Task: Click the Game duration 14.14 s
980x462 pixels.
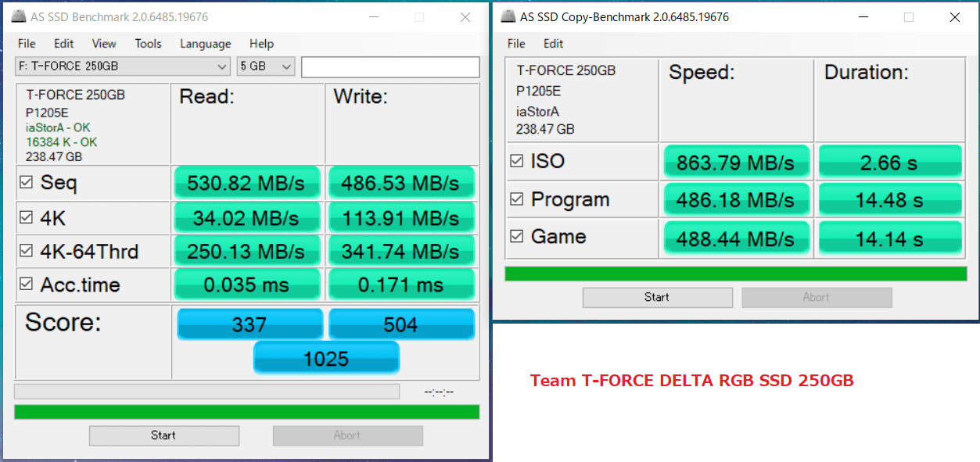Action: point(890,238)
